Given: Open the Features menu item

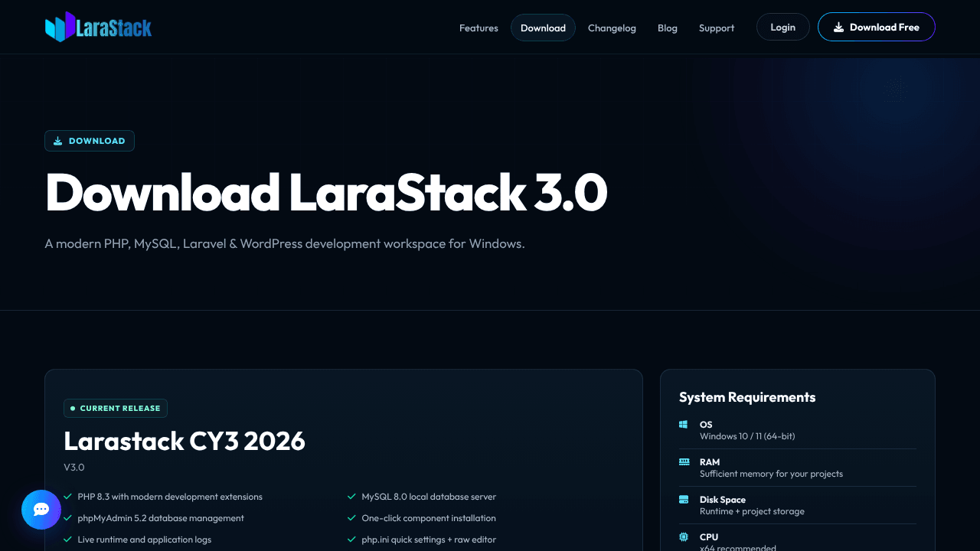Looking at the screenshot, I should pyautogui.click(x=479, y=28).
